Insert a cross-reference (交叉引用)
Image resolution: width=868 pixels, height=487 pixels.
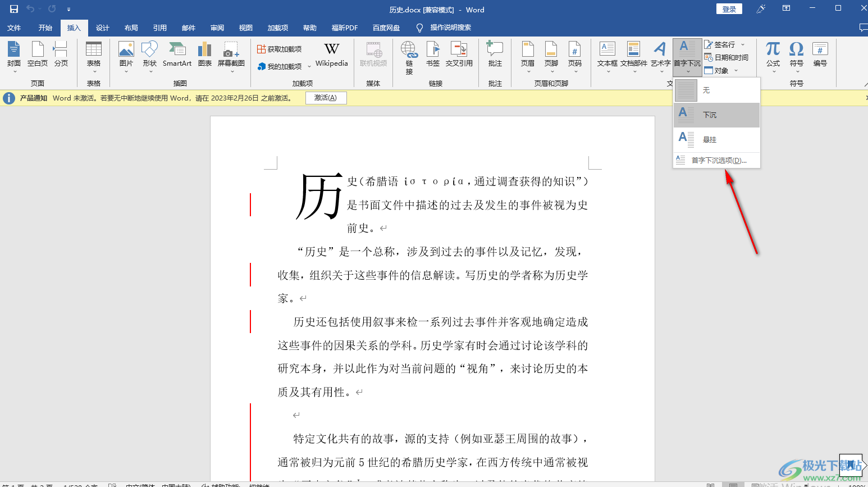[459, 55]
